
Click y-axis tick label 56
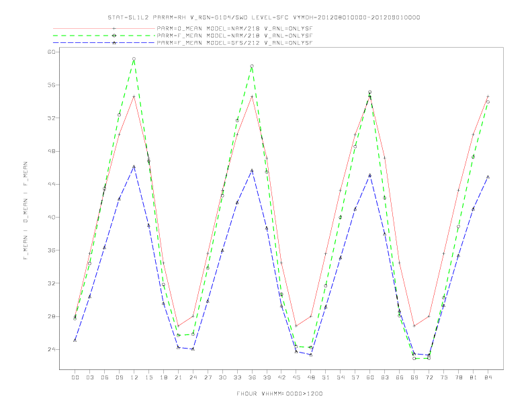[x=52, y=85]
